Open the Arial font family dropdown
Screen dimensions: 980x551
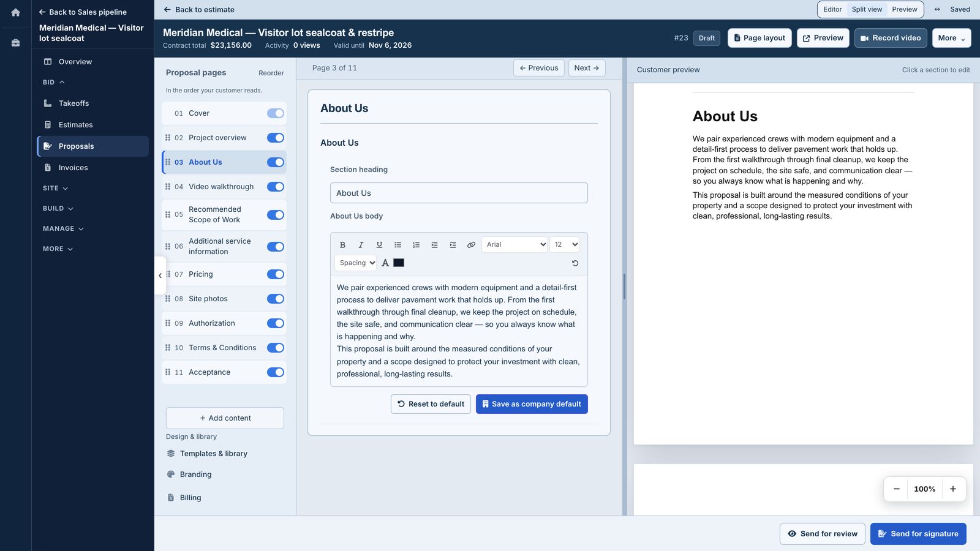click(514, 244)
